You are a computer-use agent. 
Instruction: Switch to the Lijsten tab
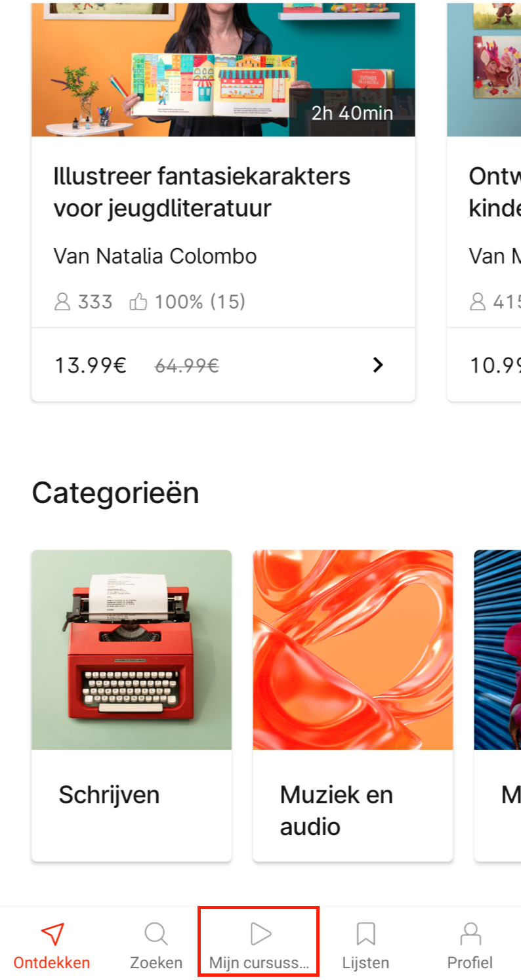[x=365, y=943]
